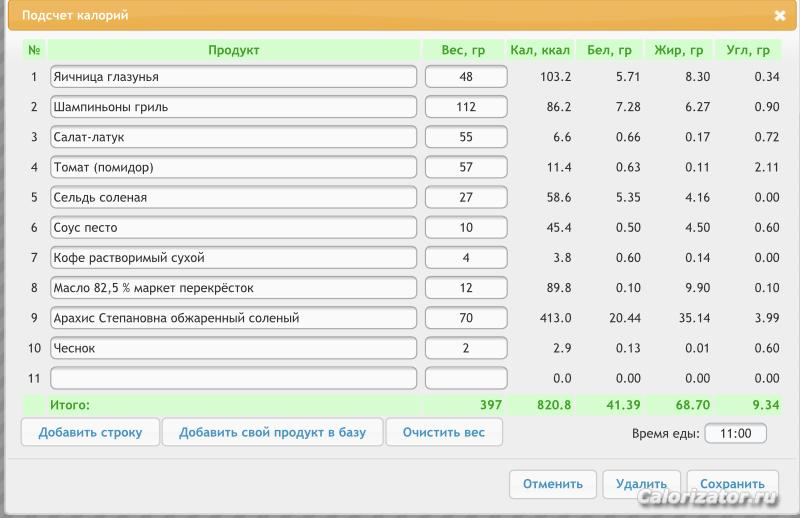The height and width of the screenshot is (518, 800).
Task: Focus the weight field for Томат (помидор)
Action: point(466,167)
